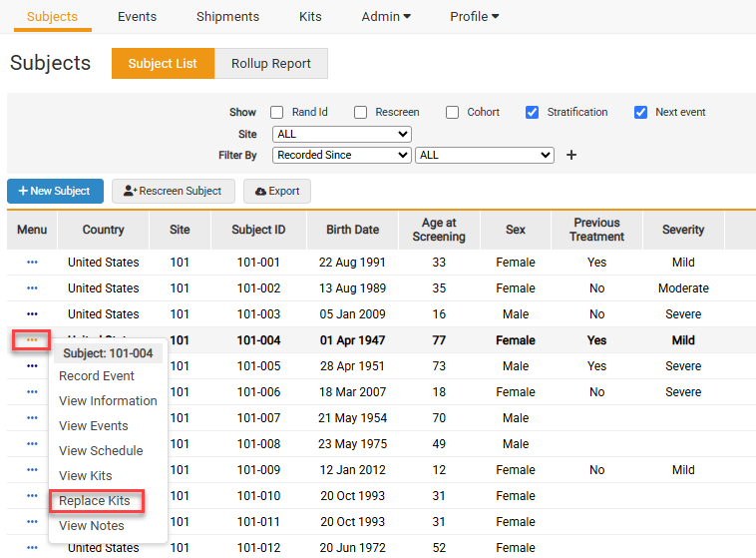The image size is (756, 558).
Task: Go to the Shipments tab
Action: point(227,17)
